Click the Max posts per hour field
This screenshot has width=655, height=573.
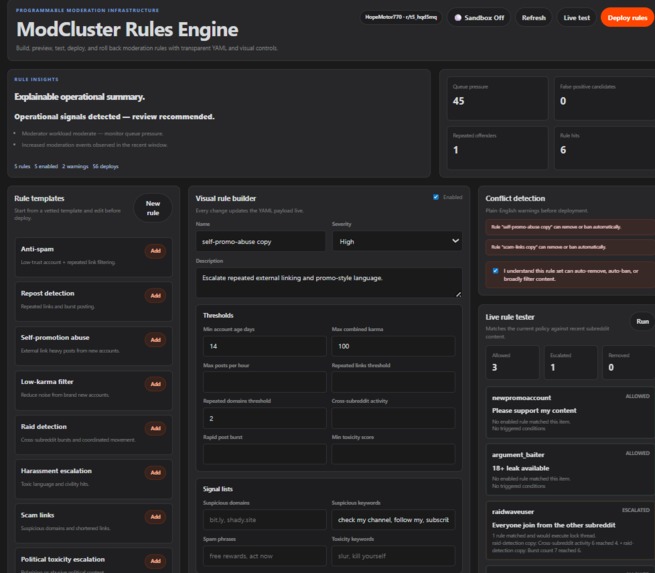tap(265, 382)
